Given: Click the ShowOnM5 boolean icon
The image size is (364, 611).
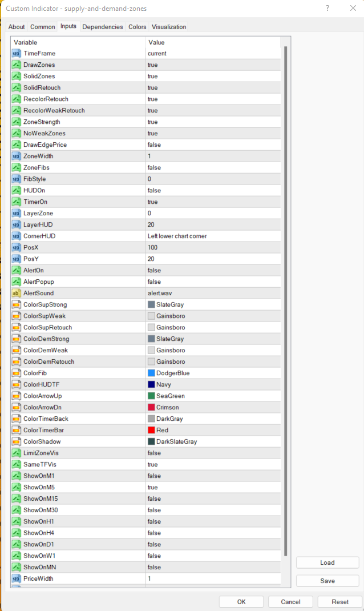Looking at the screenshot, I should tap(16, 487).
